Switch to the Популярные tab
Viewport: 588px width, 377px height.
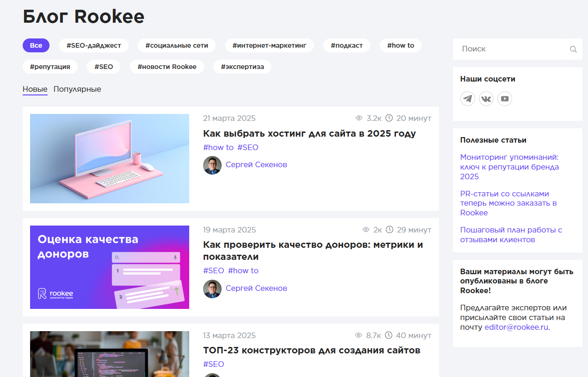(x=77, y=89)
